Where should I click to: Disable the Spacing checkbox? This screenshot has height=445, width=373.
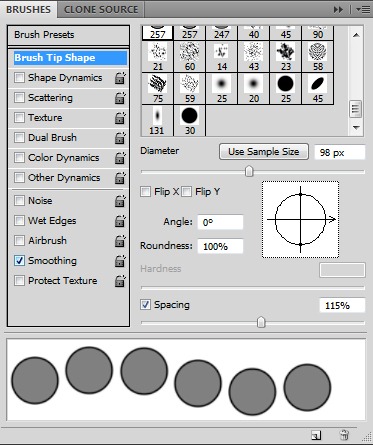click(145, 305)
